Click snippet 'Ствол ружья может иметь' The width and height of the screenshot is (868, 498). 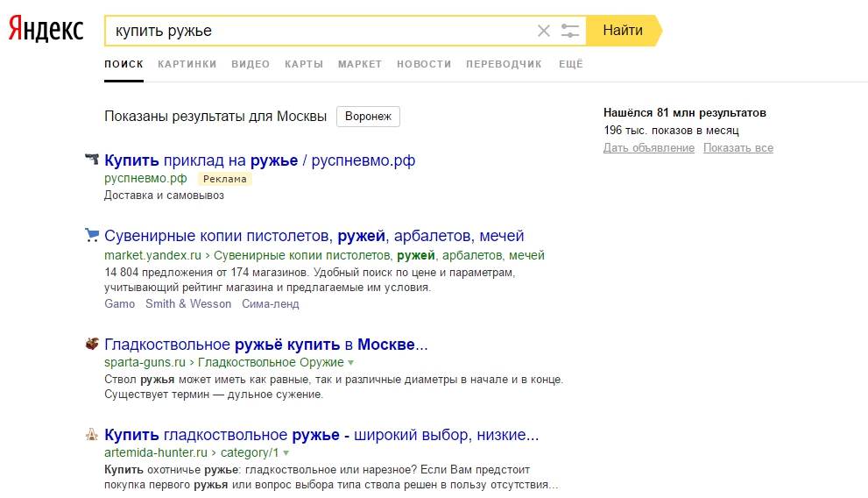(x=334, y=387)
